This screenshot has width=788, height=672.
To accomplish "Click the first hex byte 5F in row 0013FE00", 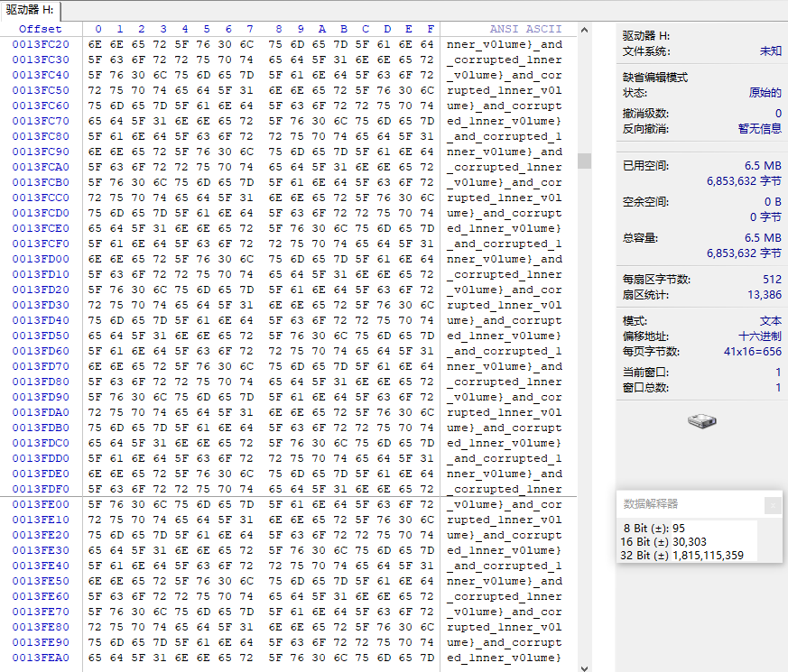I will point(95,504).
